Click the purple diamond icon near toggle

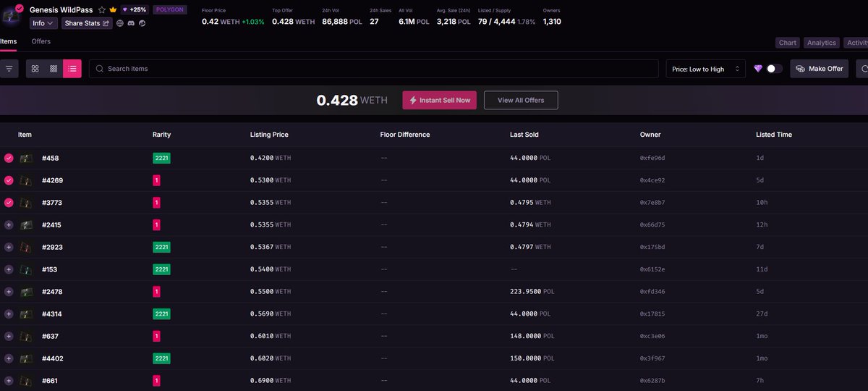[x=758, y=69]
